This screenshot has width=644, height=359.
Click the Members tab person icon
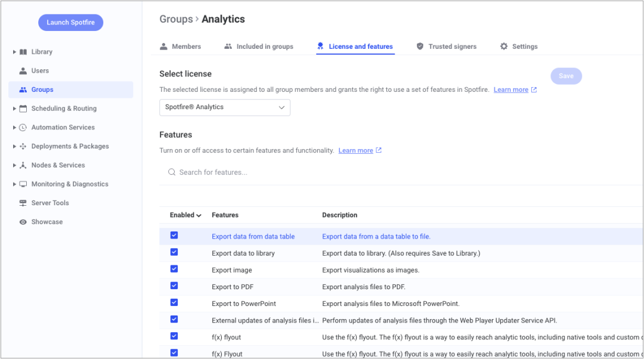[163, 47]
